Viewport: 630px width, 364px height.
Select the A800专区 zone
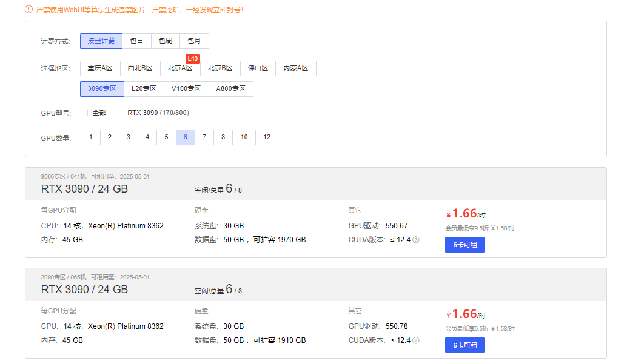[231, 88]
